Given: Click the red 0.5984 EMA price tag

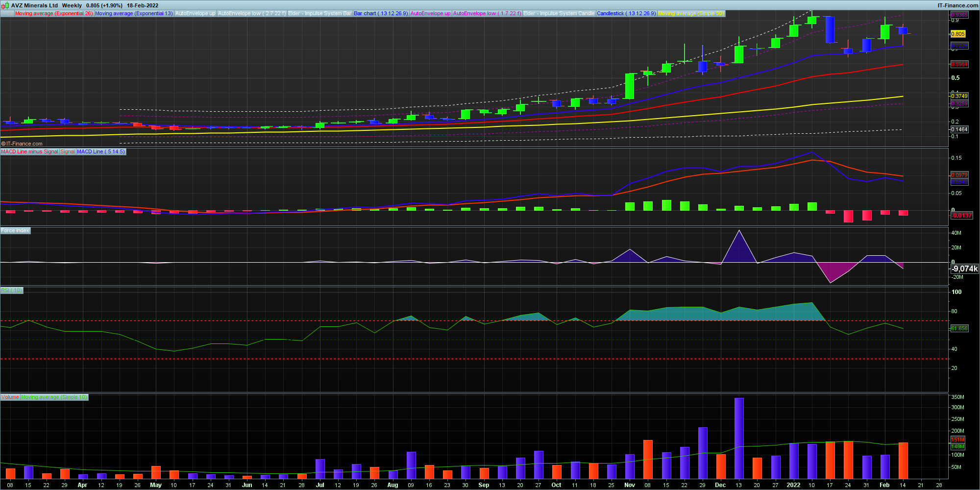Looking at the screenshot, I should coord(959,64).
